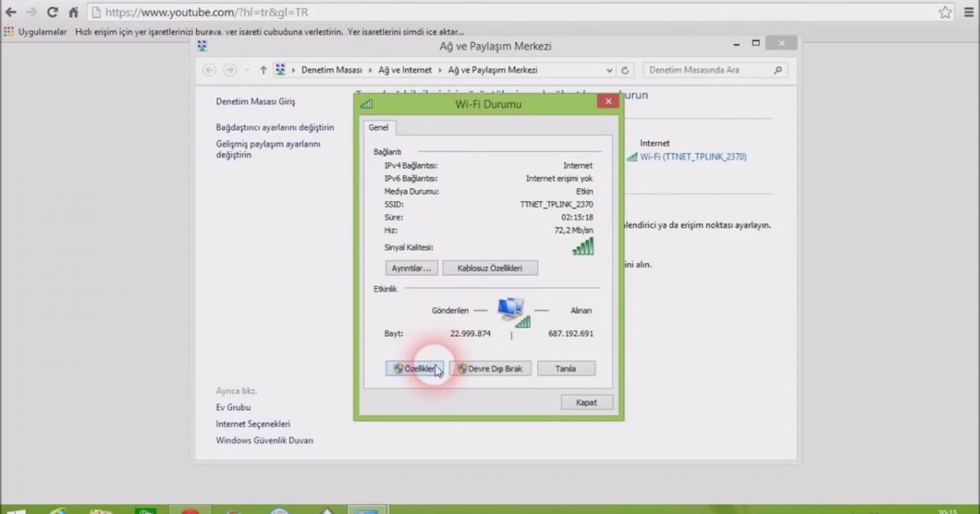Viewport: 980px width, 514px height.
Task: Click the Wi-Fi Durumu dialog title text
Action: (x=488, y=104)
